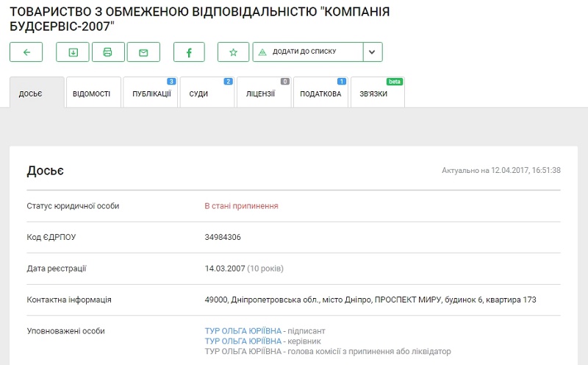Click the 'Додати до списку' button
The image size is (588, 365).
coord(308,52)
